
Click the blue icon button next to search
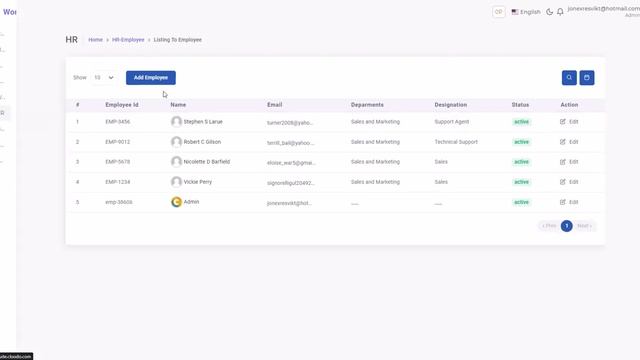pyautogui.click(x=587, y=78)
